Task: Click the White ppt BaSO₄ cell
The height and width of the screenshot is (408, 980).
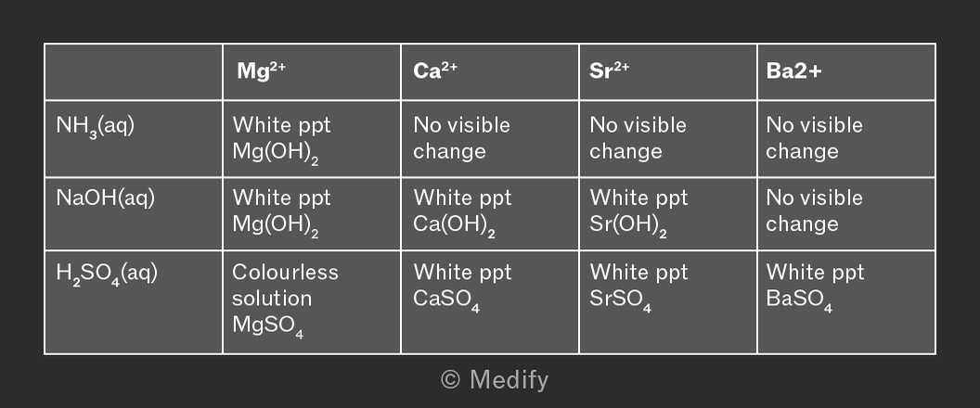Action: coord(846,302)
